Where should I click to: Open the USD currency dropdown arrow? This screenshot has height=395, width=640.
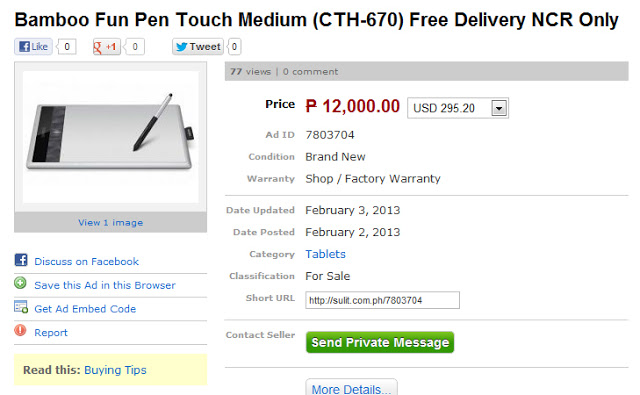[x=499, y=108]
